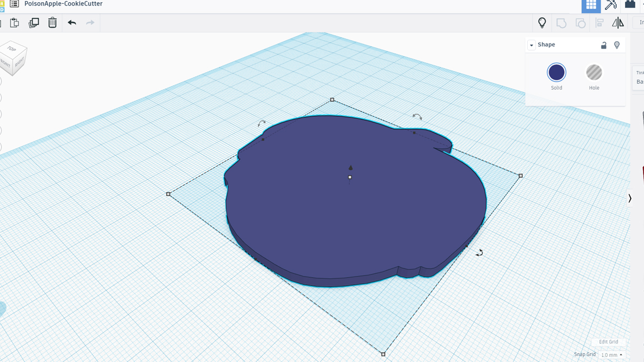Hide selected shape using Shape panel lightbulb
644x362 pixels.
[616, 45]
